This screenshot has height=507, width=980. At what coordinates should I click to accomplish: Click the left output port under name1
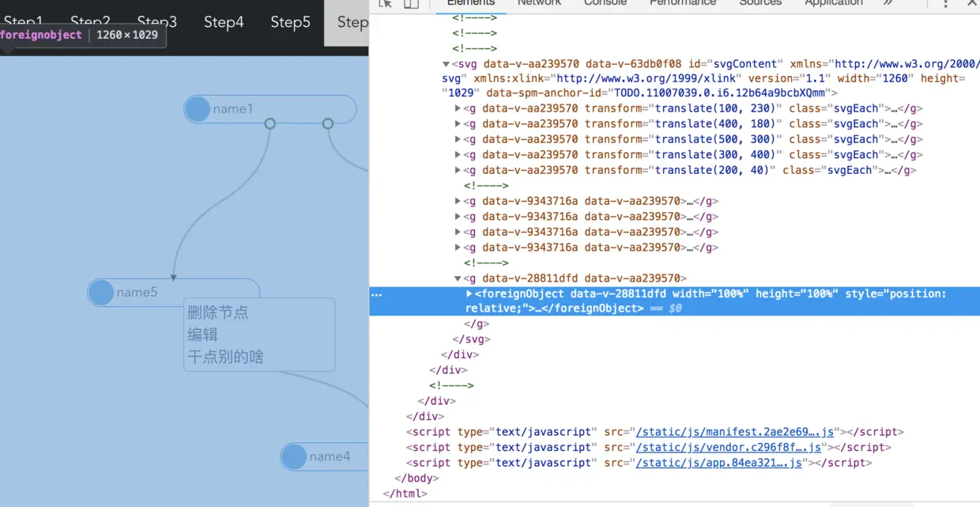coord(270,123)
